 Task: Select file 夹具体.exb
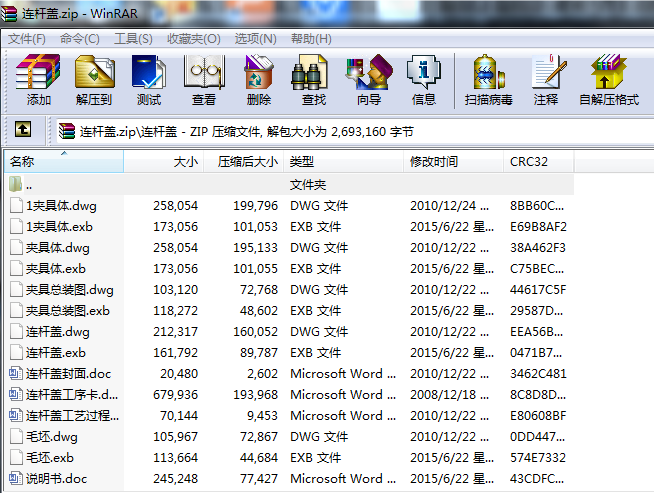click(56, 269)
